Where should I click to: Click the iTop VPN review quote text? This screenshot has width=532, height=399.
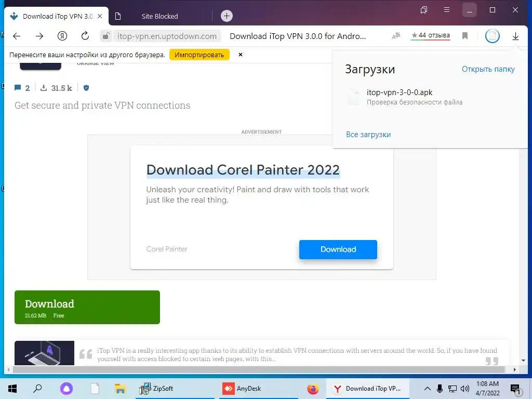click(297, 354)
